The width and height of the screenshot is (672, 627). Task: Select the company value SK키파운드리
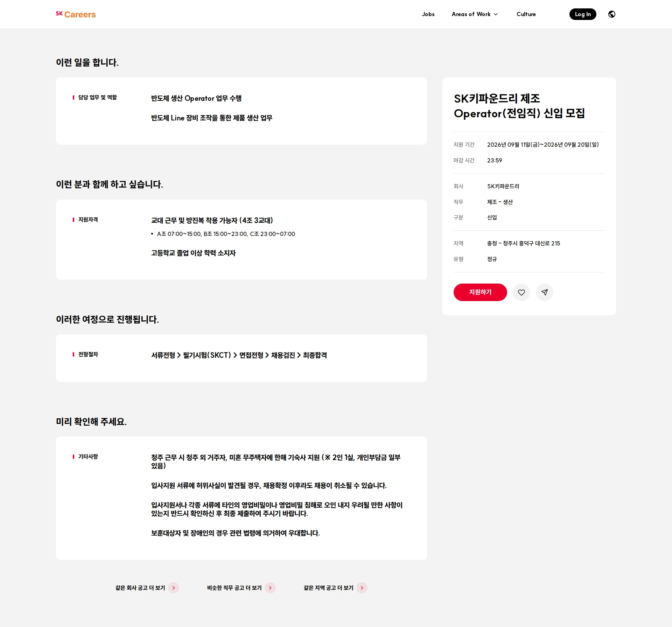pyautogui.click(x=503, y=186)
